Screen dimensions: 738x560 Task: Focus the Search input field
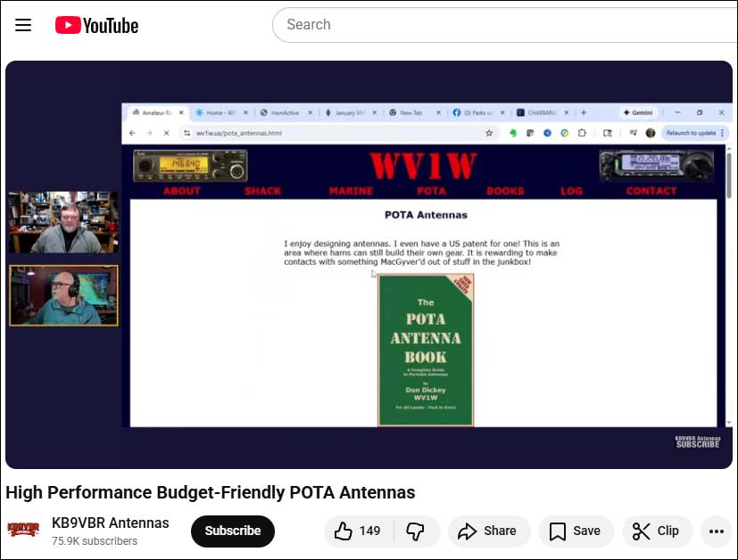pyautogui.click(x=500, y=25)
